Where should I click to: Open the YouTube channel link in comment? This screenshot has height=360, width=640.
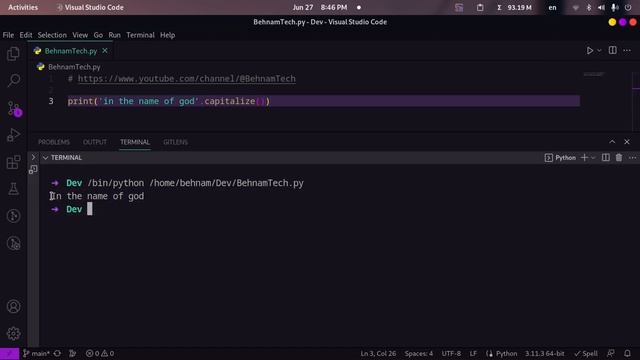pos(187,79)
